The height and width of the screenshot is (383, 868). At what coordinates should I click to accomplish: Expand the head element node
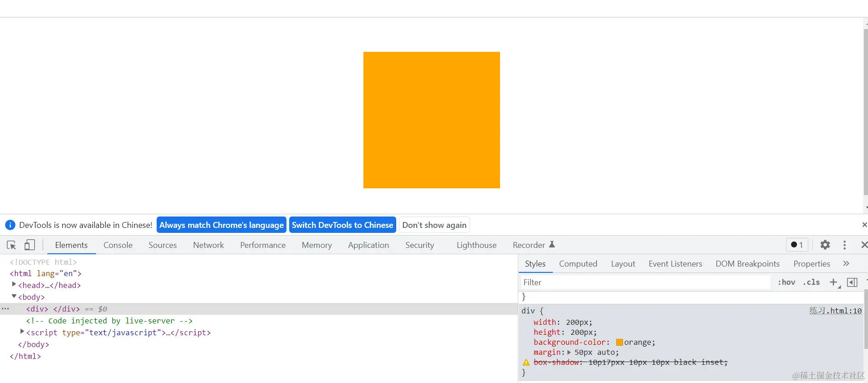tap(14, 284)
